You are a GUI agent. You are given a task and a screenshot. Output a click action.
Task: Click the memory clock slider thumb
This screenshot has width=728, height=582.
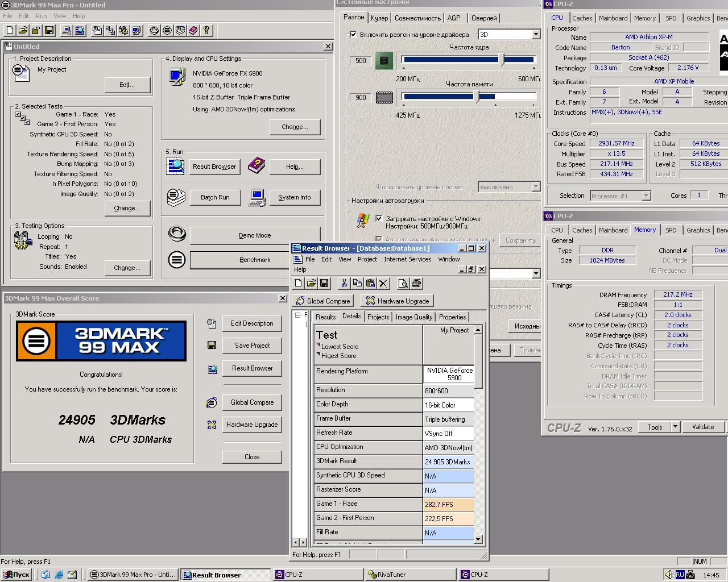pos(477,97)
